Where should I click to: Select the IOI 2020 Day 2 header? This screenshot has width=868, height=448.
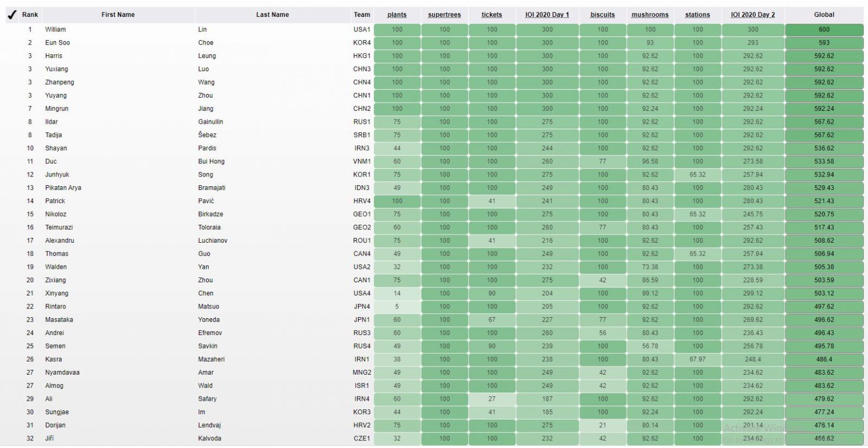[752, 15]
